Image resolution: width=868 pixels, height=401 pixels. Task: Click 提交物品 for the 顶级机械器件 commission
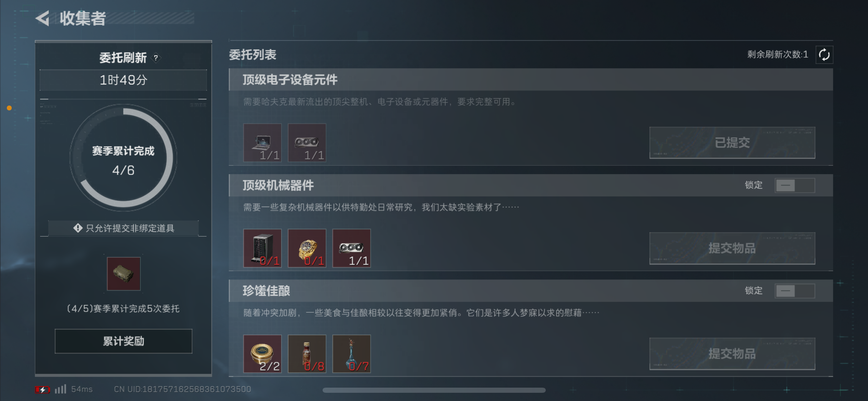coord(732,248)
